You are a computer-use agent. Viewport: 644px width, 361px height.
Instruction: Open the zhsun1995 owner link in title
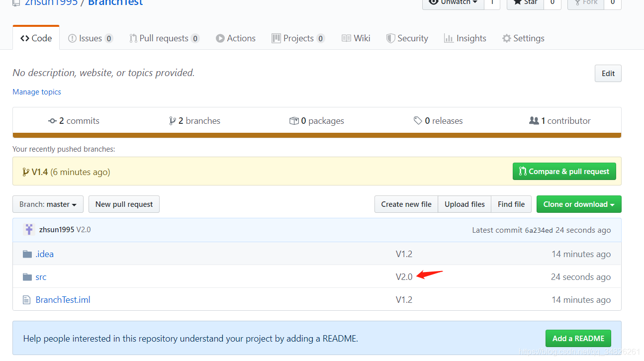click(x=51, y=3)
